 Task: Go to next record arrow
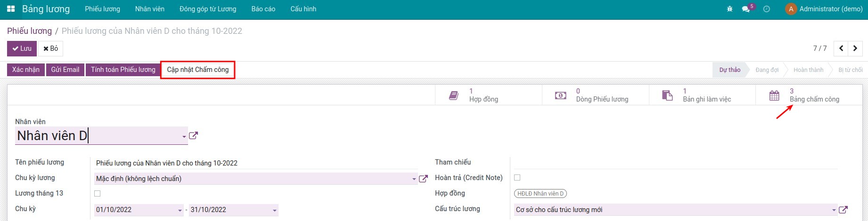coord(855,48)
